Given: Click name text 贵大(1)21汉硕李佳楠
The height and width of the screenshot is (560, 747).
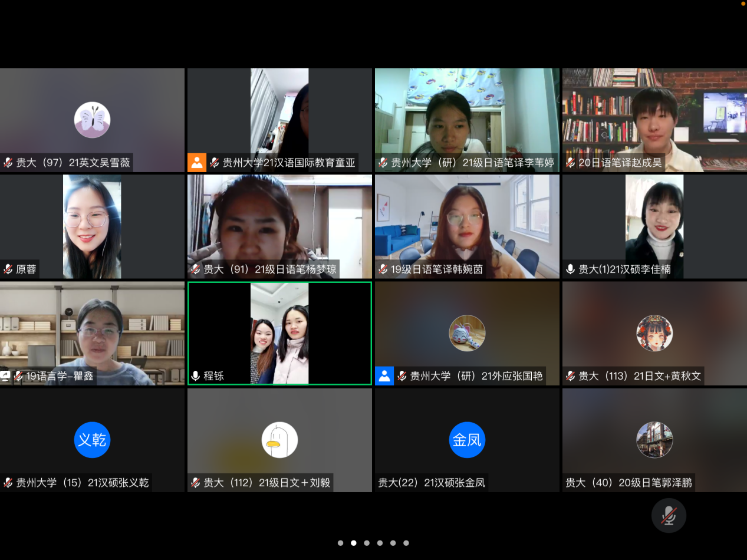Looking at the screenshot, I should pyautogui.click(x=624, y=269).
